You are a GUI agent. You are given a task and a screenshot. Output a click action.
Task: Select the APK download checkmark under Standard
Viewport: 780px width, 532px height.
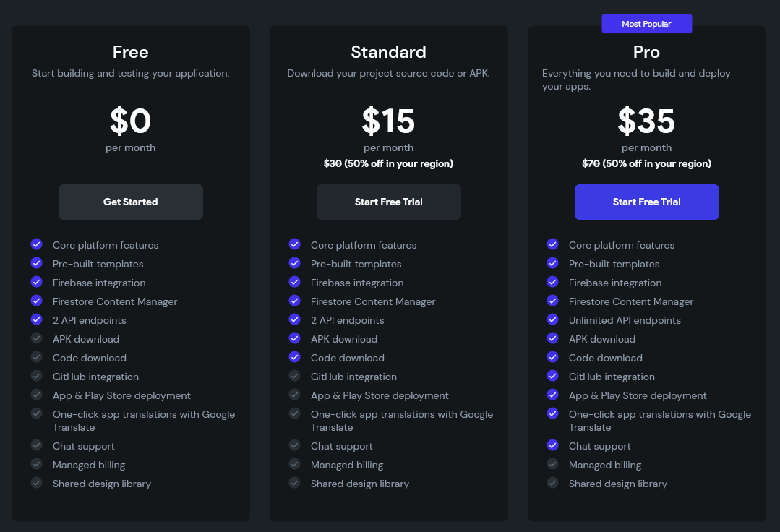click(295, 338)
